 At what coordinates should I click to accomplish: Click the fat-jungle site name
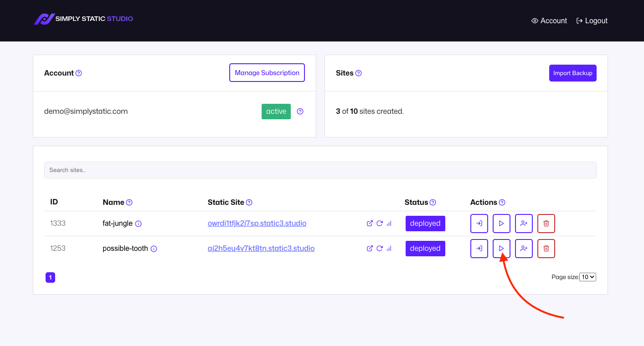click(118, 224)
